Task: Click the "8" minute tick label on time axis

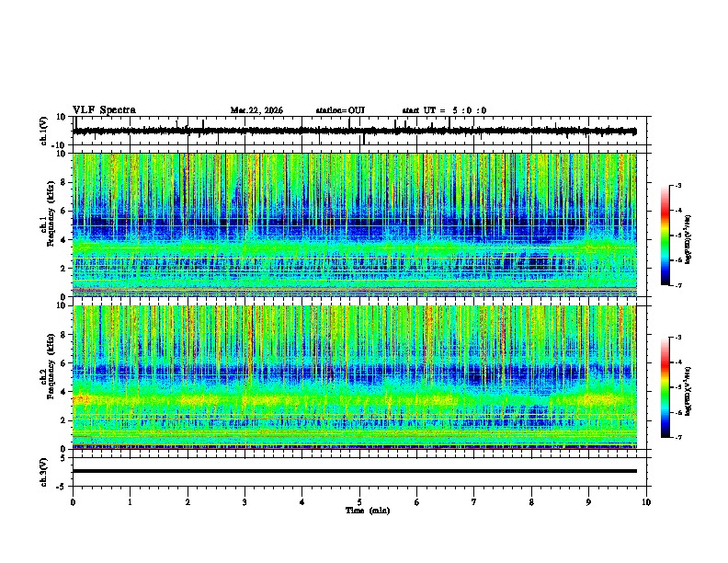Action: point(531,502)
